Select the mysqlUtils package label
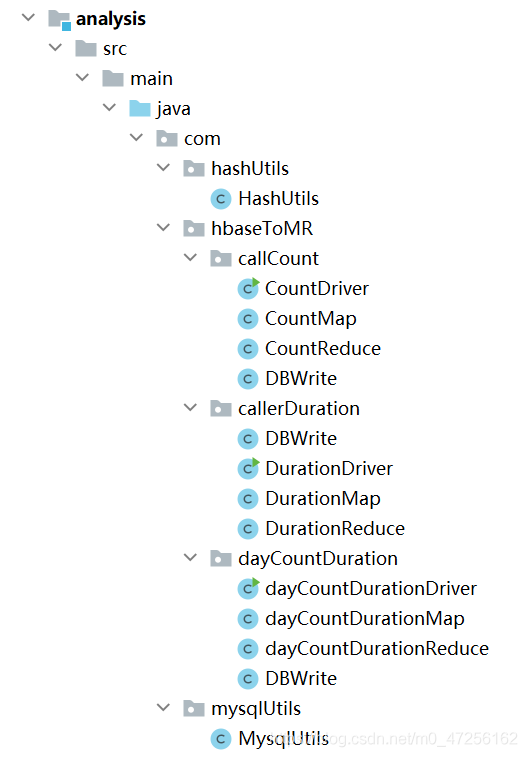Image resolution: width=527 pixels, height=757 pixels. (x=256, y=709)
